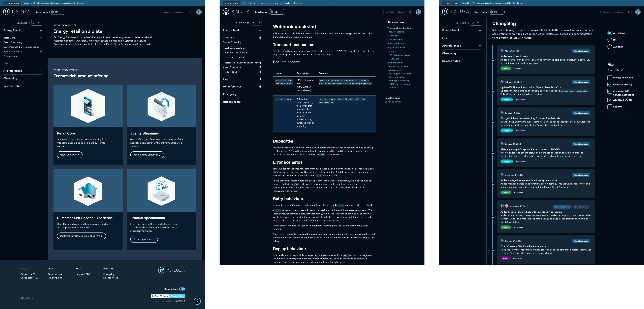Click the search magnifier icon on the Changelog page
644x309 pixels.
click(629, 12)
